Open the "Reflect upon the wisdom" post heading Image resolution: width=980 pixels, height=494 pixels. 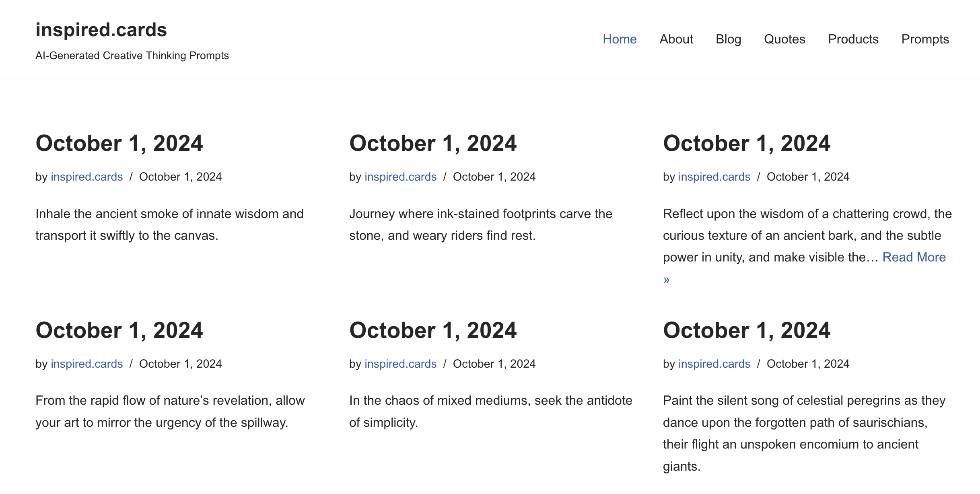click(x=747, y=144)
